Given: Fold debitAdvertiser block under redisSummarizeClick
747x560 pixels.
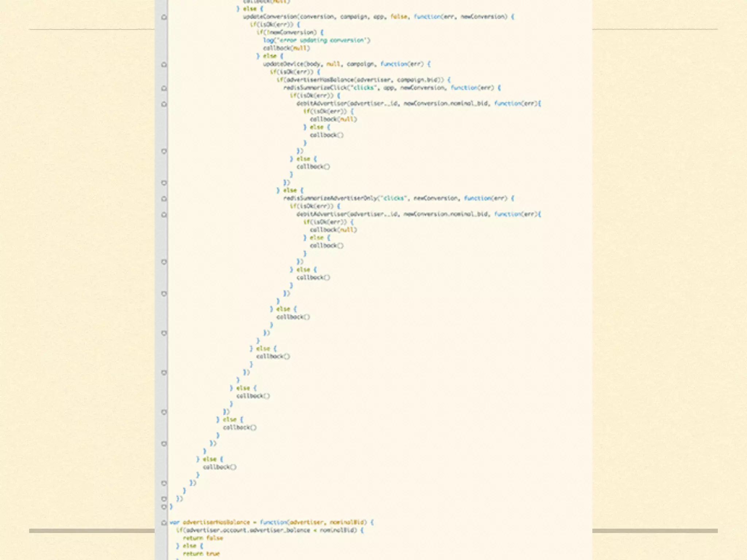Looking at the screenshot, I should pos(164,104).
